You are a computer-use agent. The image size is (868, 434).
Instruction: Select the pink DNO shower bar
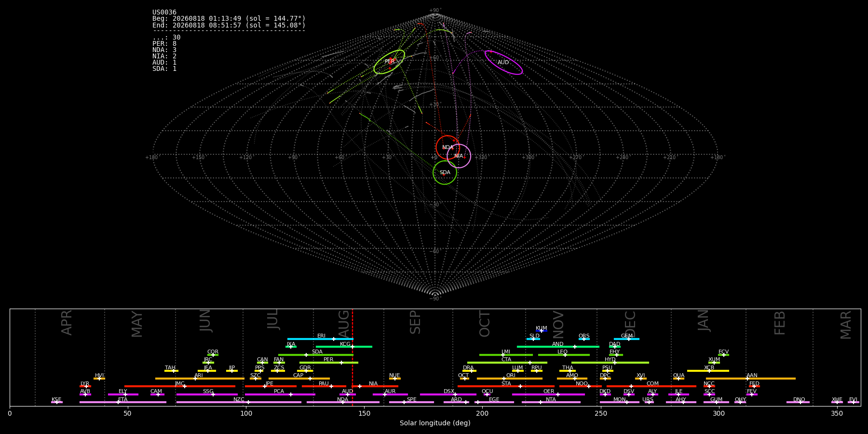tap(798, 402)
